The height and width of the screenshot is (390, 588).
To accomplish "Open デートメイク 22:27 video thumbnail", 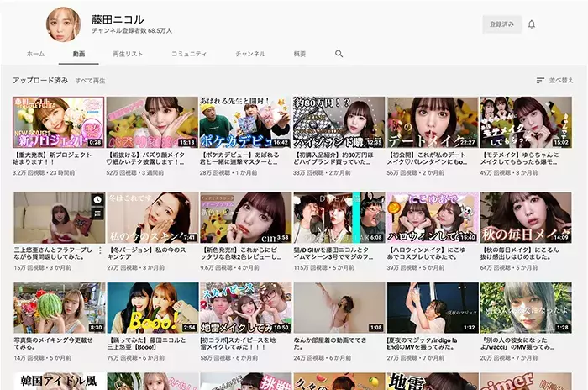I will coord(433,123).
